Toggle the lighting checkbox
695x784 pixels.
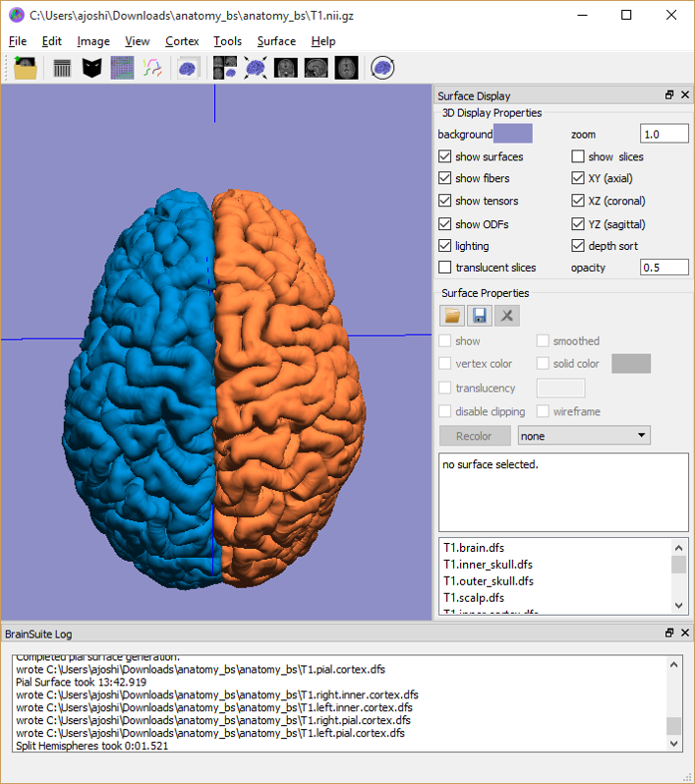coord(445,246)
